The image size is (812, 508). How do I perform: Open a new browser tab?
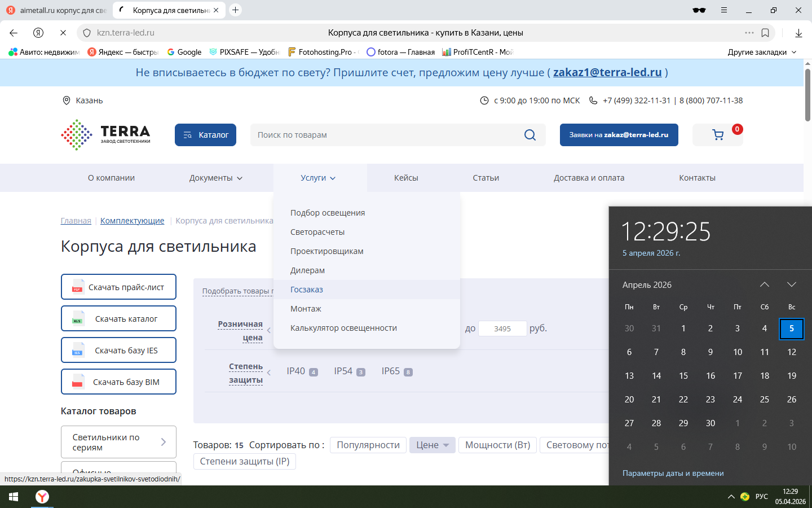tap(236, 10)
